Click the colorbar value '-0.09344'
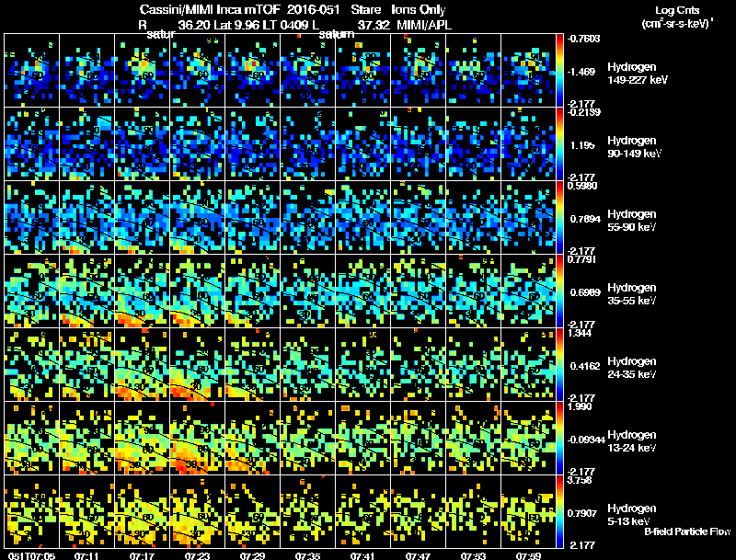The width and height of the screenshot is (736, 560). click(586, 440)
